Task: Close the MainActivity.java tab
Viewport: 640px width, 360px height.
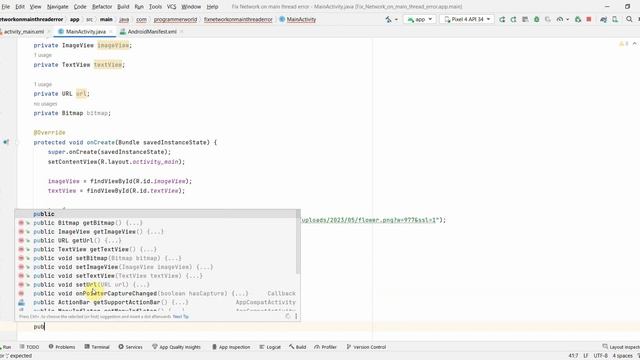Action: coord(111,31)
